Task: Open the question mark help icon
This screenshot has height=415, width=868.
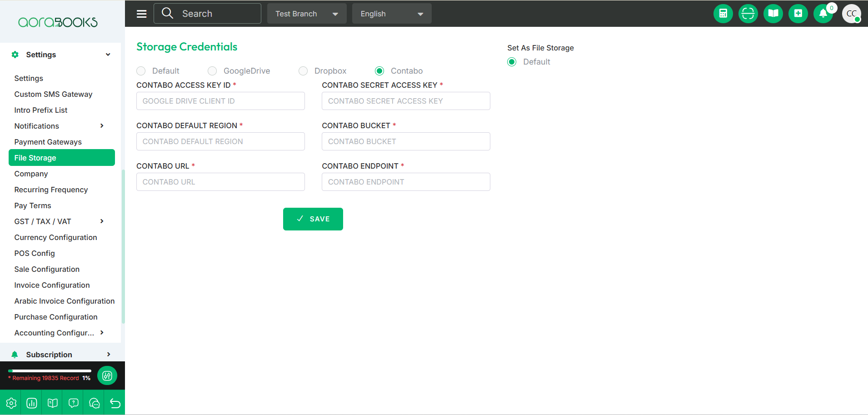Action: pos(74,403)
